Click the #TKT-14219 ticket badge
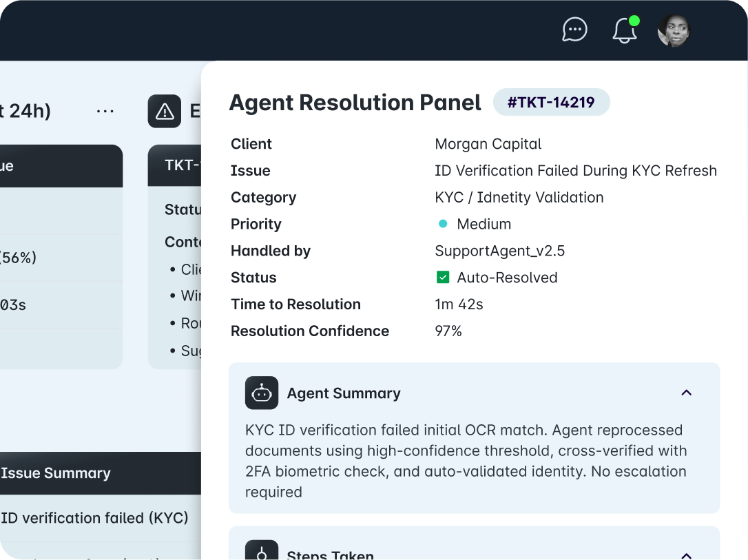Image resolution: width=748 pixels, height=560 pixels. tap(551, 103)
